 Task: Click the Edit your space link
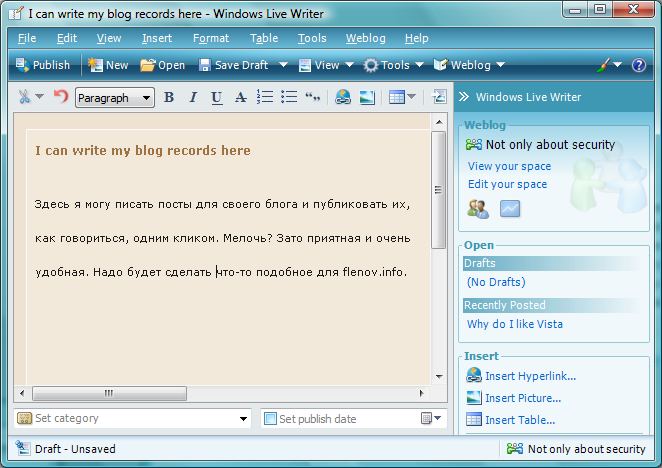click(x=507, y=184)
